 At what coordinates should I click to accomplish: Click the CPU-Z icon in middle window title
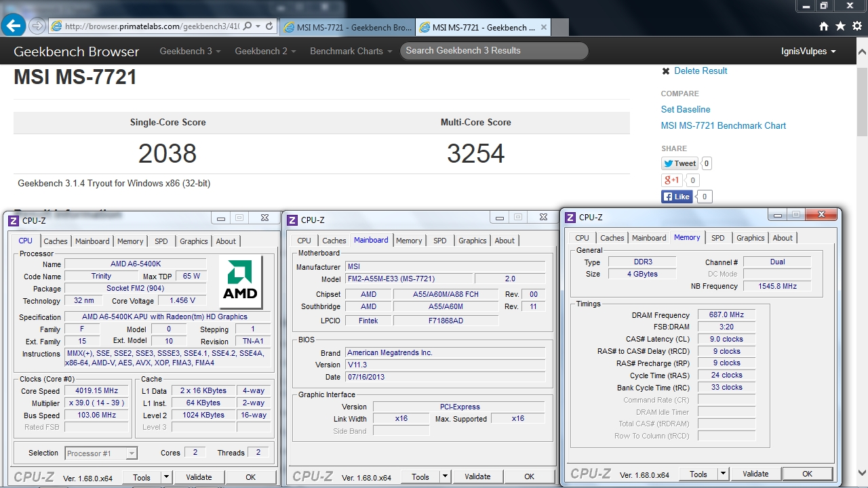[292, 220]
